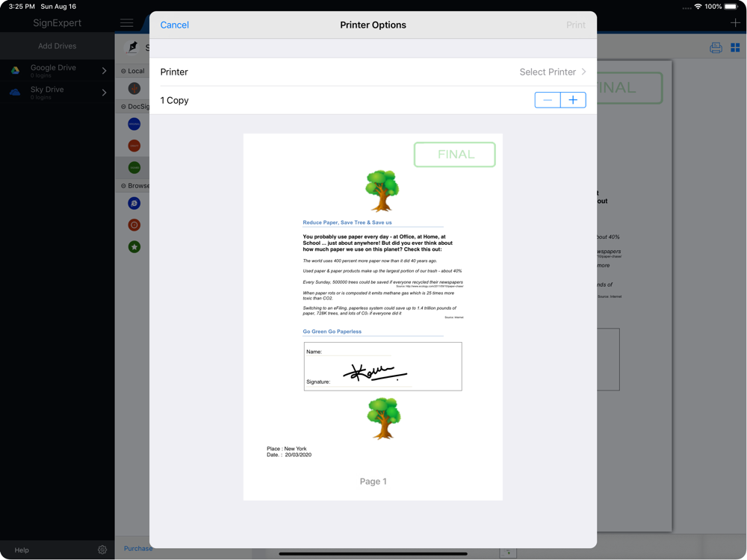This screenshot has height=560, width=747.
Task: Open Google Drive entry
Action: 58,70
